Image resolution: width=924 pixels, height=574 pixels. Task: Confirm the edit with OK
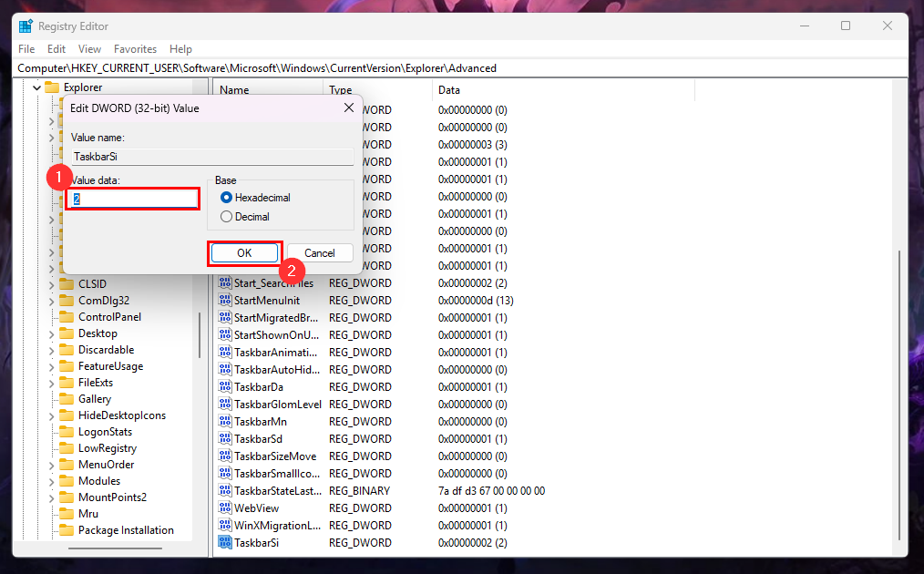[x=244, y=252]
